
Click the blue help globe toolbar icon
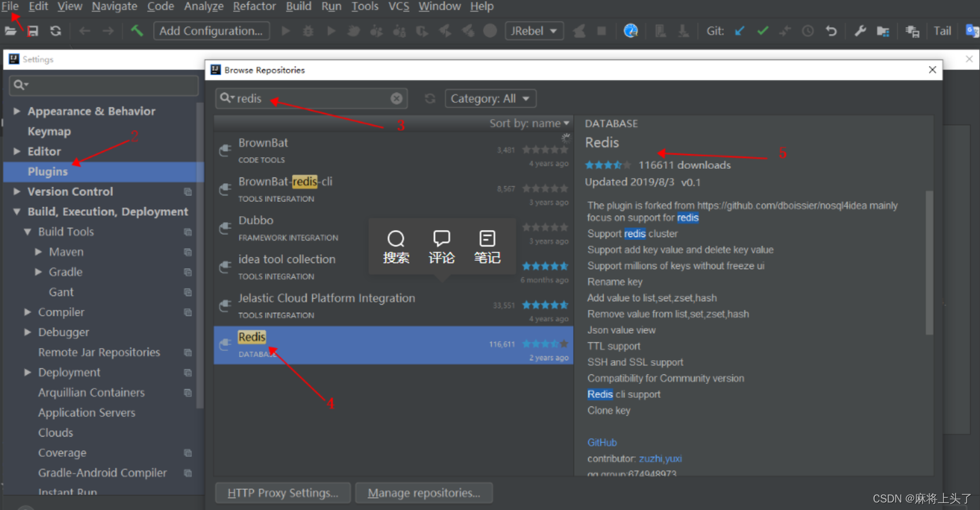pos(631,31)
